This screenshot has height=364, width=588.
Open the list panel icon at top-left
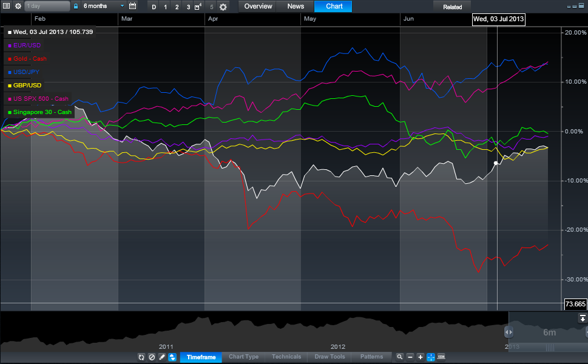pyautogui.click(x=6, y=6)
